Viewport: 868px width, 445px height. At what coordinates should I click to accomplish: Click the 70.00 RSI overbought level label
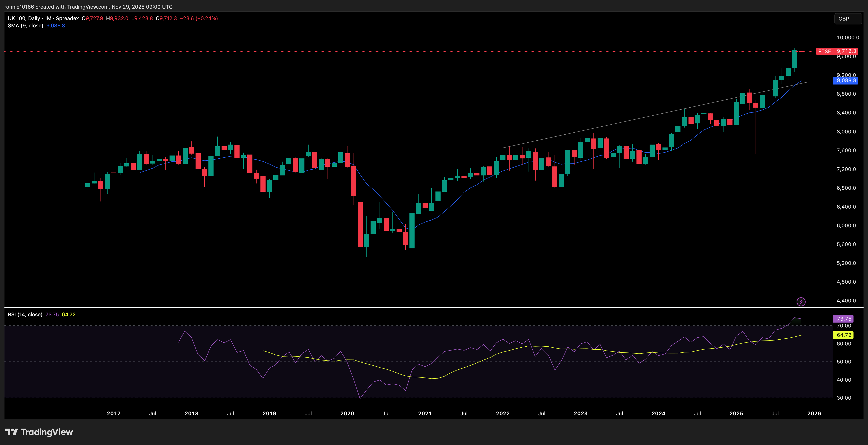coord(844,326)
